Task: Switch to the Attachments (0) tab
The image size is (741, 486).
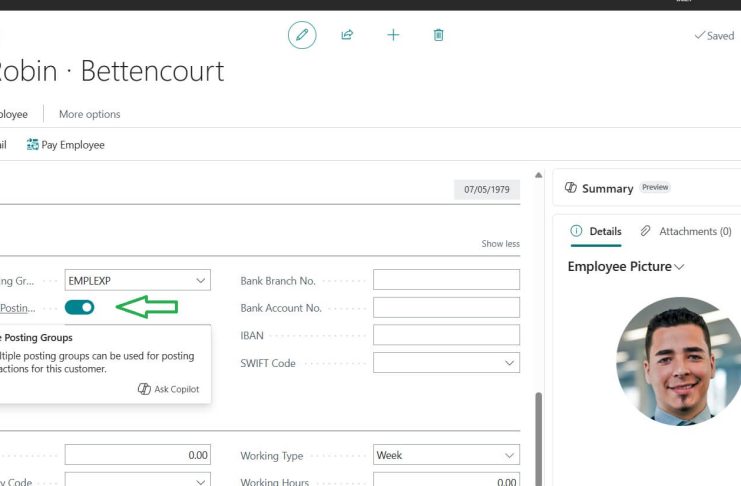Action: [686, 231]
